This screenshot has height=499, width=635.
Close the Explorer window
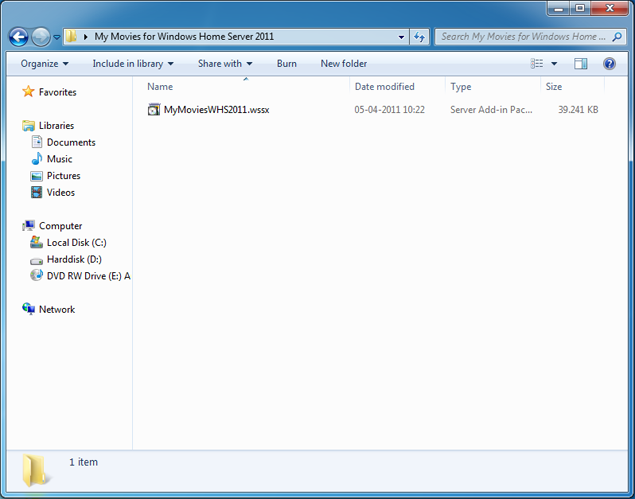[609, 8]
